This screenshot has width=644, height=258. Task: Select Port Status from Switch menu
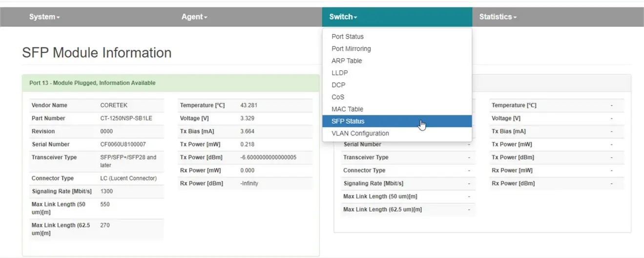(397, 37)
